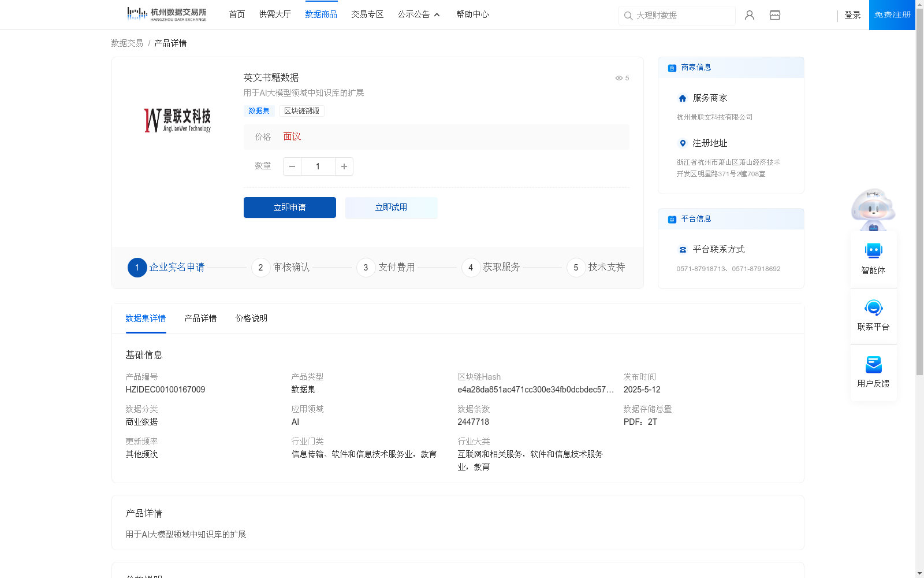Open 联系平台 headset icon
924x578 pixels.
874,307
